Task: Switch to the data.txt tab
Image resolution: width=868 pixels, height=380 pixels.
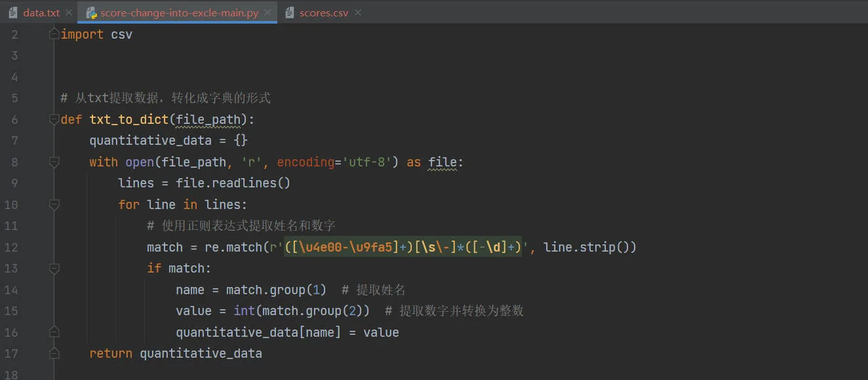Action: click(x=41, y=13)
